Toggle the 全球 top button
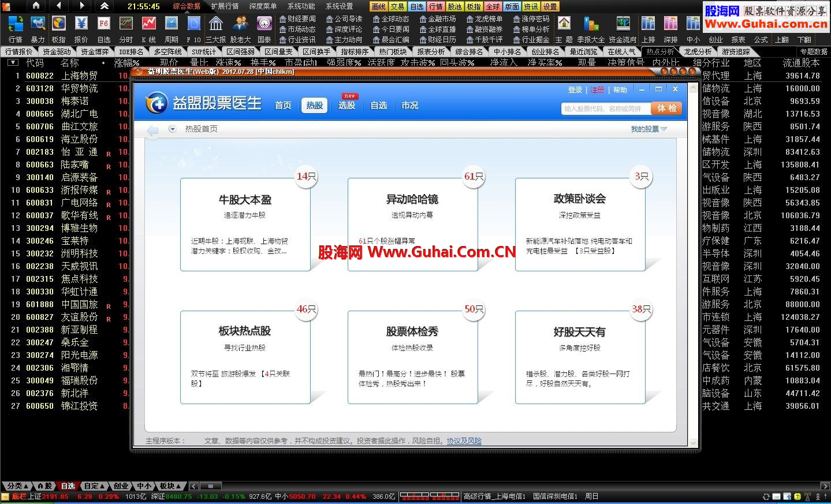This screenshot has height=504, width=831. (493, 6)
